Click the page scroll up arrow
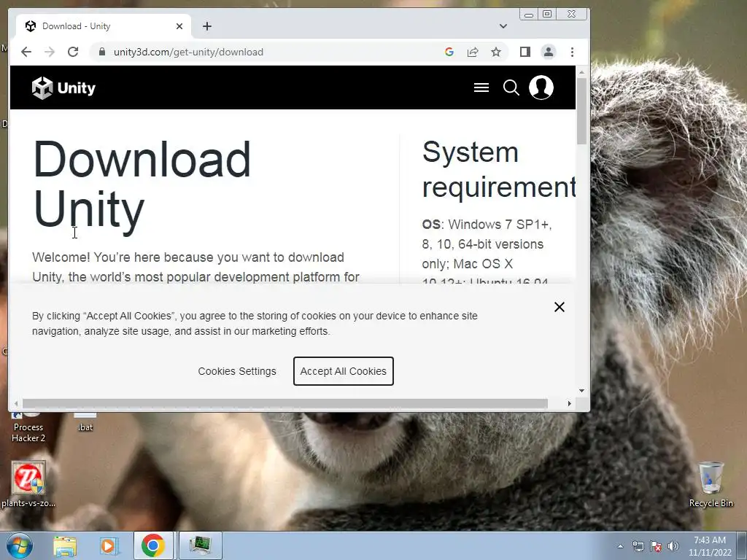The width and height of the screenshot is (747, 560). [581, 72]
